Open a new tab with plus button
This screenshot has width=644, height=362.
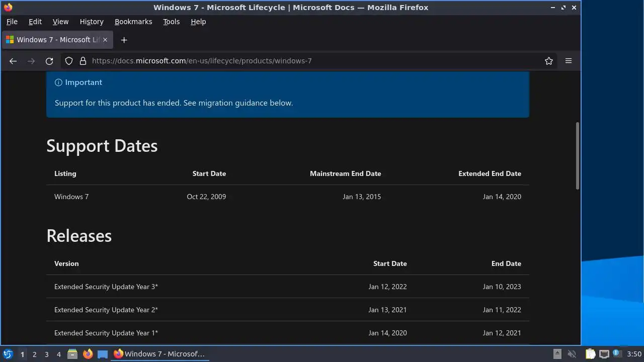tap(124, 40)
